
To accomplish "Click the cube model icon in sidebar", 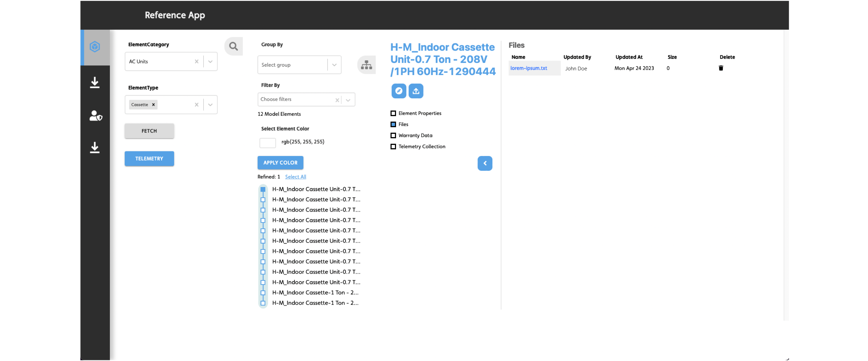I will 95,47.
